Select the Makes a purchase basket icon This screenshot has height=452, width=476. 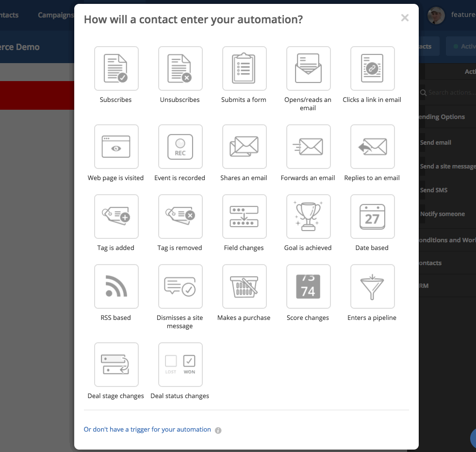[244, 286]
